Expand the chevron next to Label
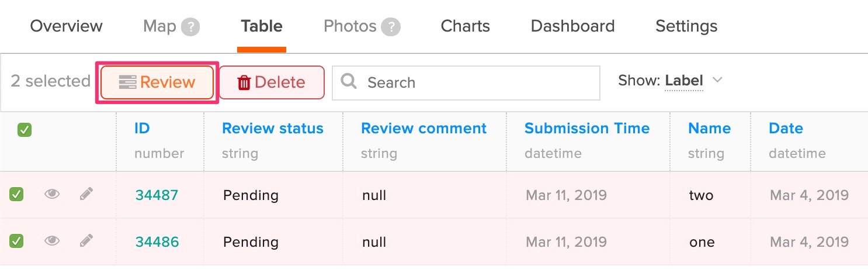This screenshot has width=868, height=269. click(x=717, y=80)
